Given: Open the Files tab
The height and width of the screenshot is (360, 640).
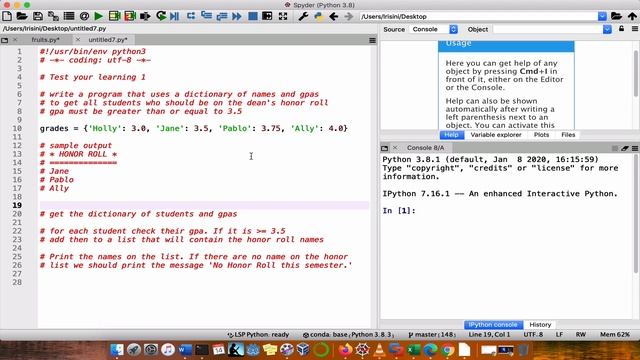Looking at the screenshot, I should 568,135.
